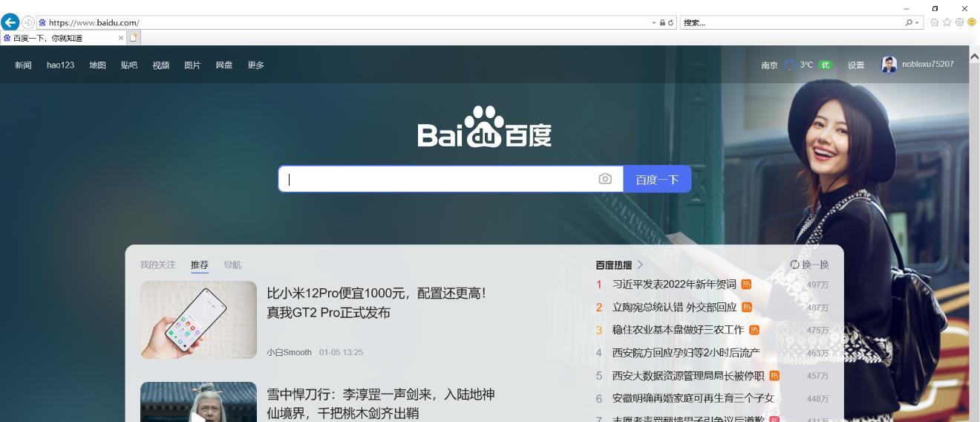Open the 新闻 link in Baidu nav
980x422 pixels.
23,65
